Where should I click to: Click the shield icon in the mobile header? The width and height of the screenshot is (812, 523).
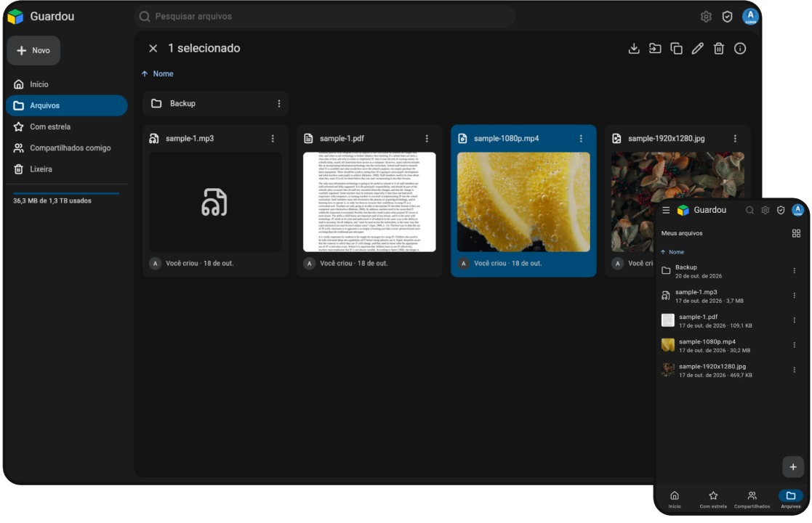[781, 210]
